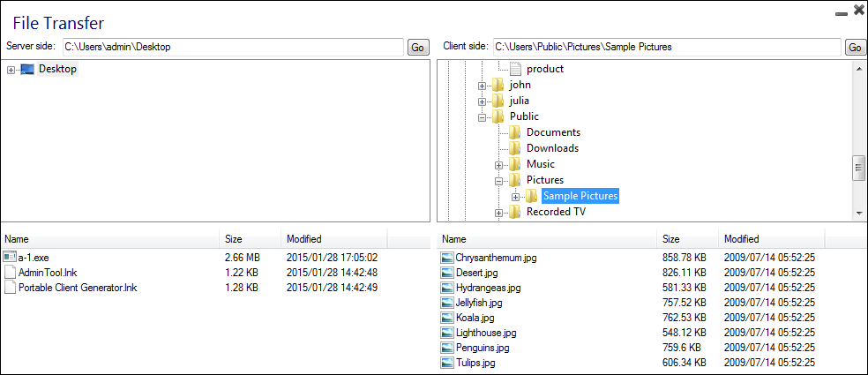Screen dimensions: 868x375
Task: Click the Desktop computer icon in server tree
Action: 26,69
